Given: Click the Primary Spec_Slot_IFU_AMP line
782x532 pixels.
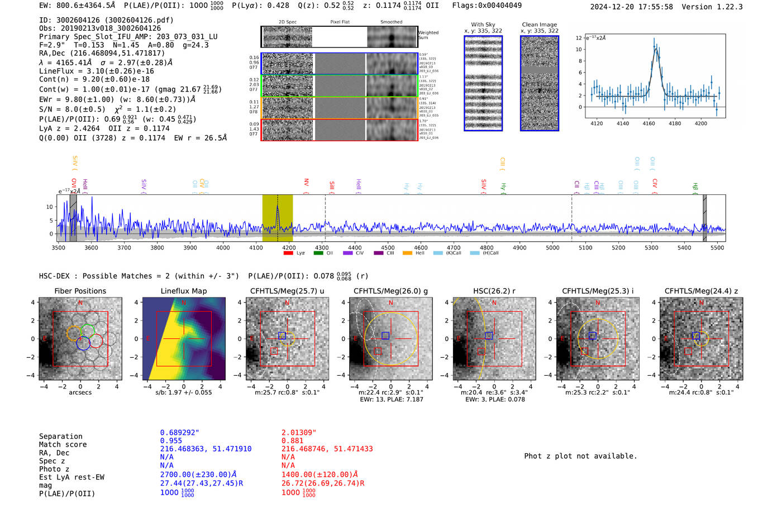Looking at the screenshot, I should [x=128, y=37].
